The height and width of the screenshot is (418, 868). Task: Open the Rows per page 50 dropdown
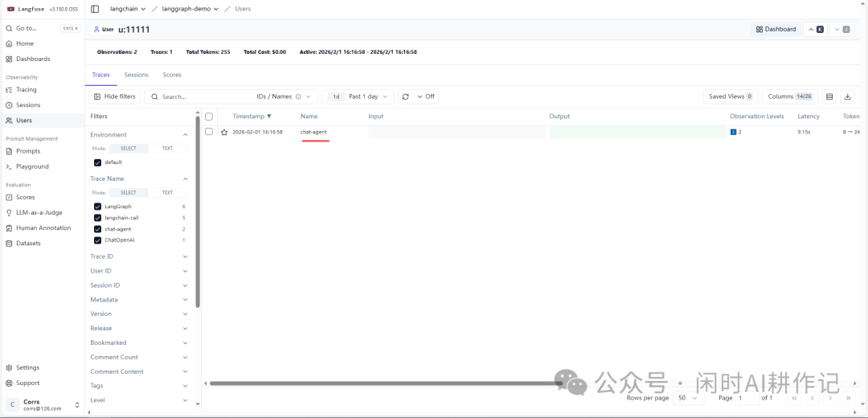[688, 398]
